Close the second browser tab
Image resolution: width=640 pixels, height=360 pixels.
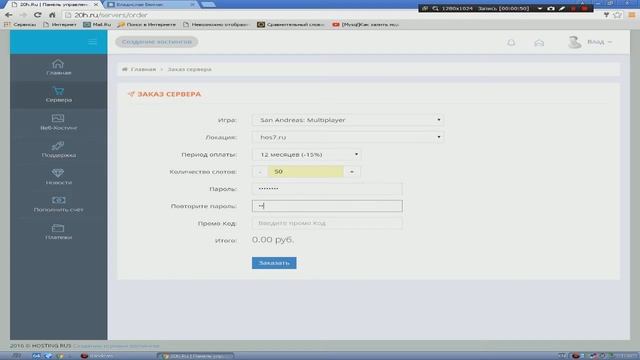pos(193,4)
